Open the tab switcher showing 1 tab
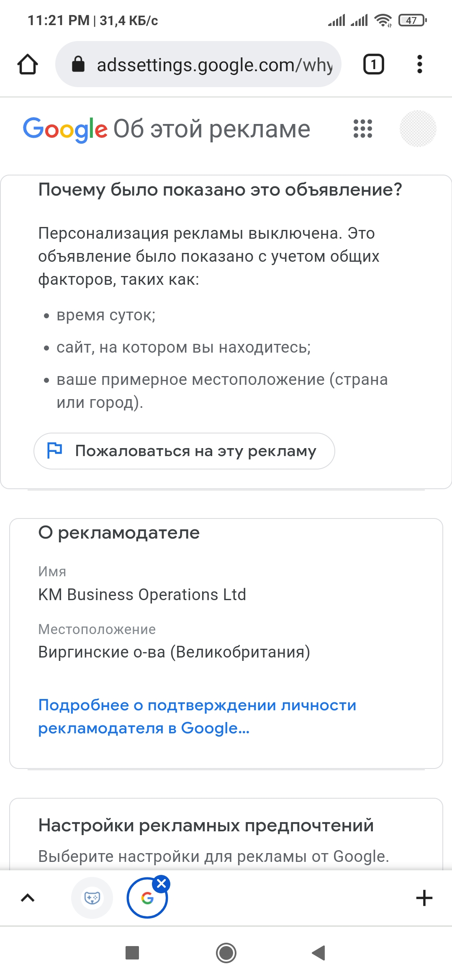Viewport: 452px width, 980px height. tap(373, 64)
